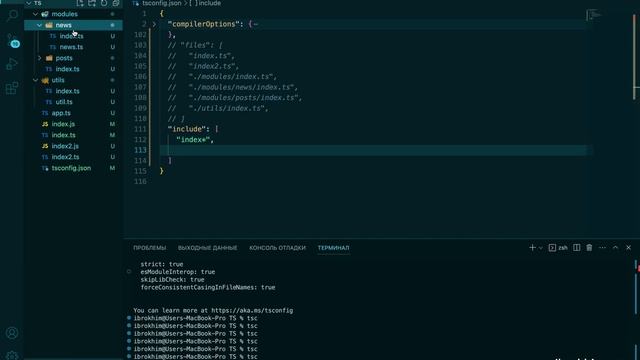
Task: Place cursor on "index*" string
Action: 193,140
